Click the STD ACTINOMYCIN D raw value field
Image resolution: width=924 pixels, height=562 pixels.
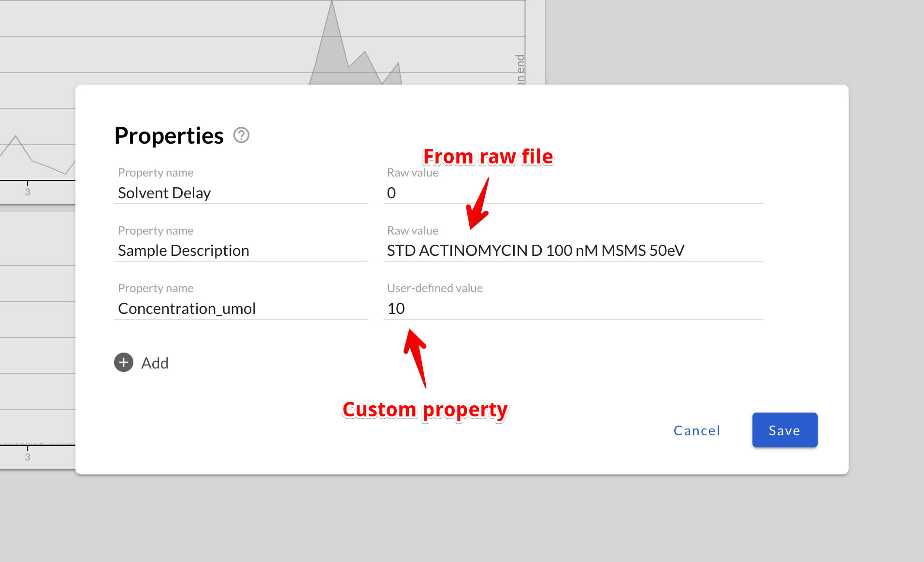(x=573, y=251)
